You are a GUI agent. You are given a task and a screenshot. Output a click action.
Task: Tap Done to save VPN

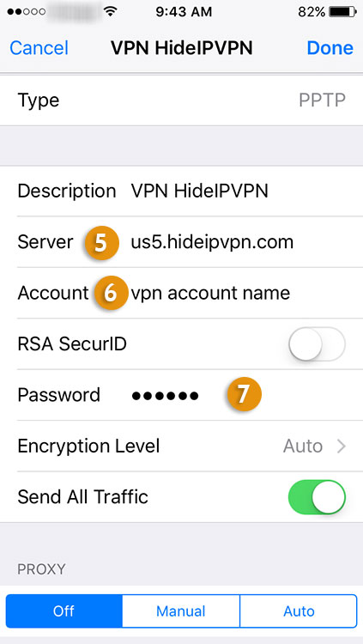point(330,48)
